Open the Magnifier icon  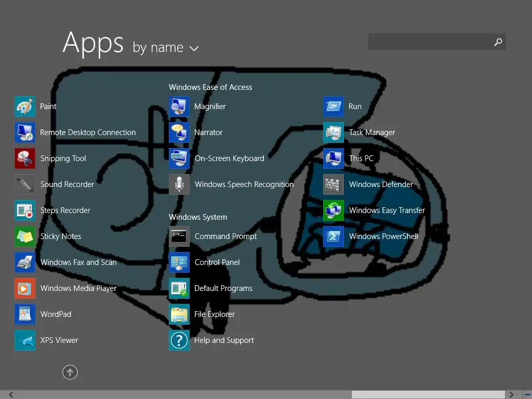tap(179, 106)
